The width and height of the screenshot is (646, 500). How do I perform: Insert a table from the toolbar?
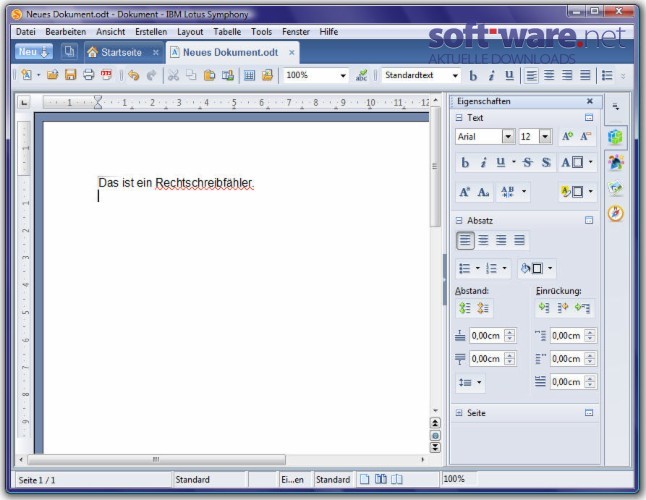point(249,75)
